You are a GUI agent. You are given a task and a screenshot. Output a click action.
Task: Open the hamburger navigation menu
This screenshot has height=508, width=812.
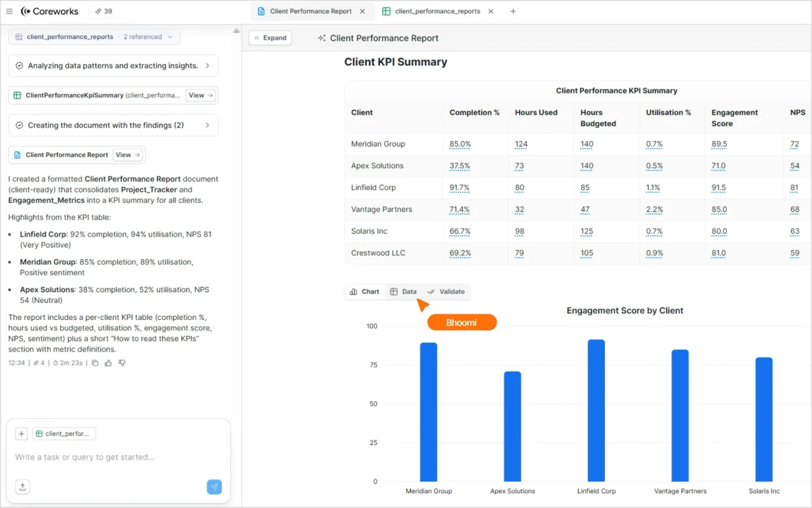[x=10, y=11]
